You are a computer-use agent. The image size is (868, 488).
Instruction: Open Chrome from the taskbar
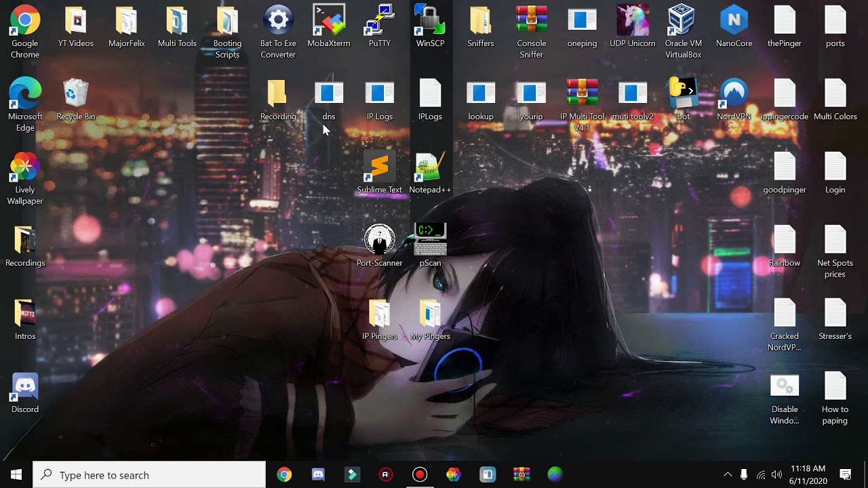(284, 474)
